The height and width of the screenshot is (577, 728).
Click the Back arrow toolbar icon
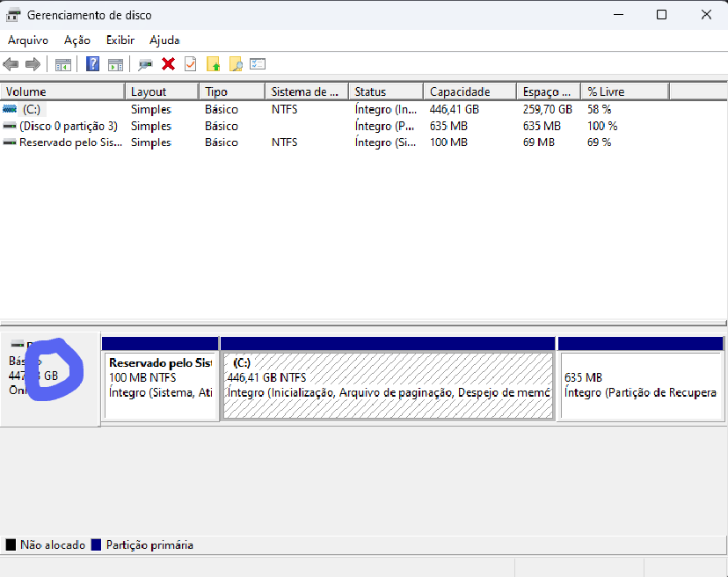(11, 64)
